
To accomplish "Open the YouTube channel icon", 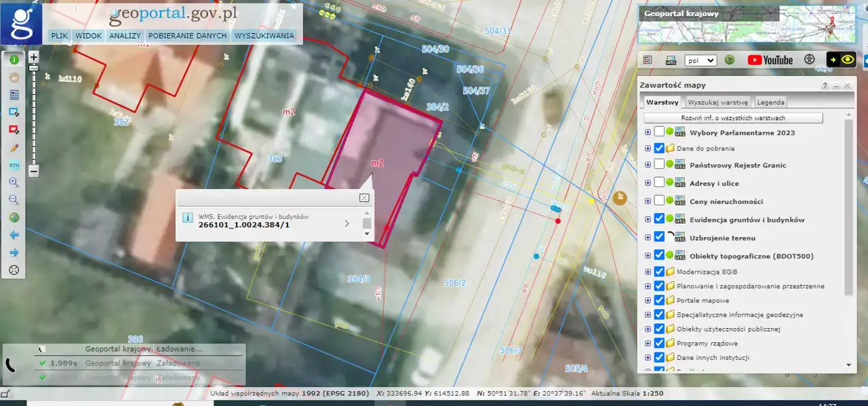I will (x=770, y=60).
